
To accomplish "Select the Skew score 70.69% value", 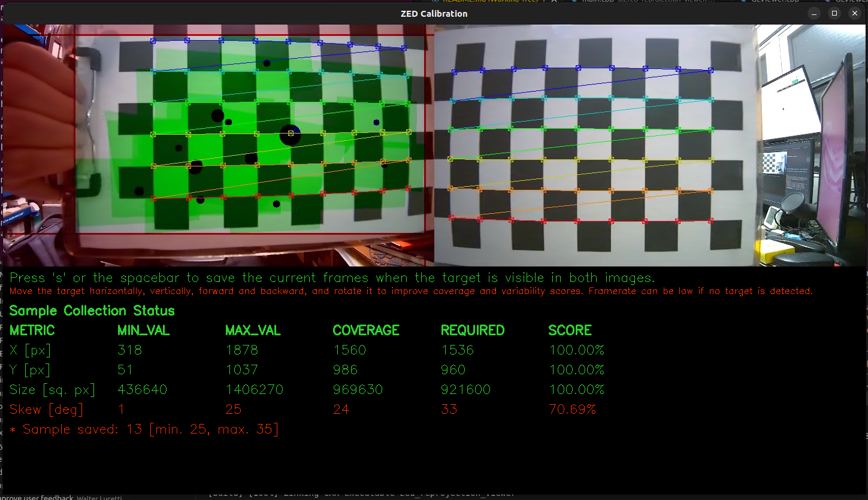I will [x=572, y=410].
